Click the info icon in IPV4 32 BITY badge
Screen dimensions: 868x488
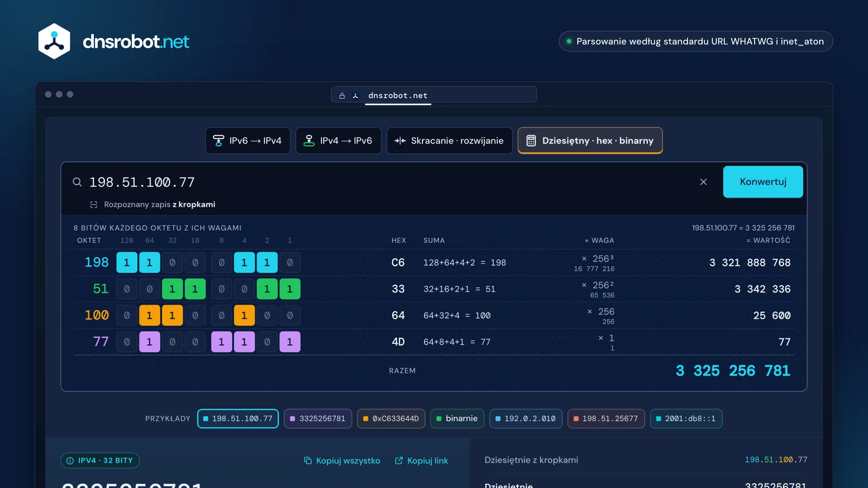click(x=70, y=460)
